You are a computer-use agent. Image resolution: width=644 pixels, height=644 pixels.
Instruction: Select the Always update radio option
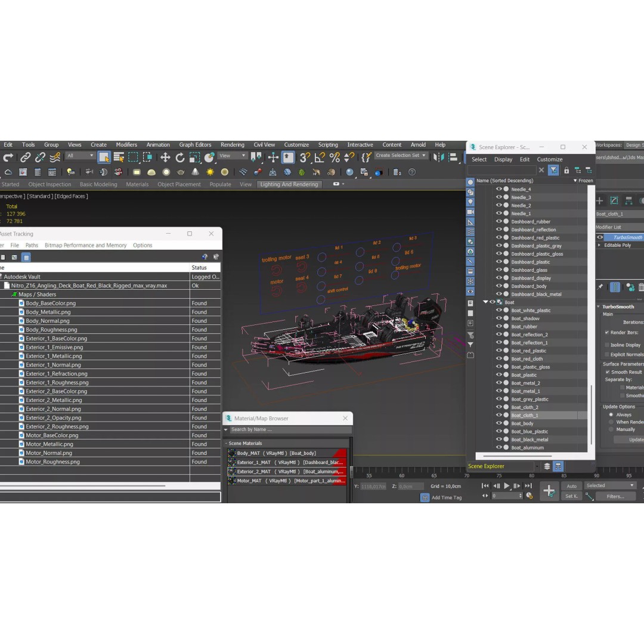point(611,415)
